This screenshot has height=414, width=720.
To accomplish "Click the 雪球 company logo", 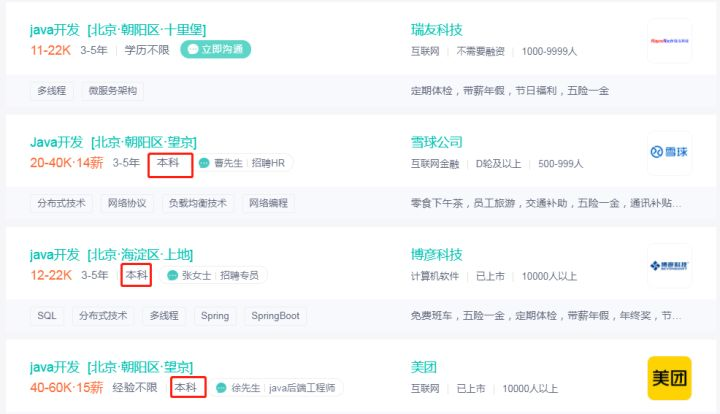I will point(669,153).
